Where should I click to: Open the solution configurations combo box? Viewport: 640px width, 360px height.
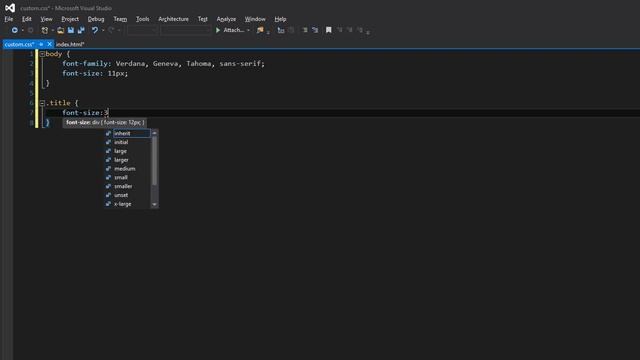tap(142, 30)
